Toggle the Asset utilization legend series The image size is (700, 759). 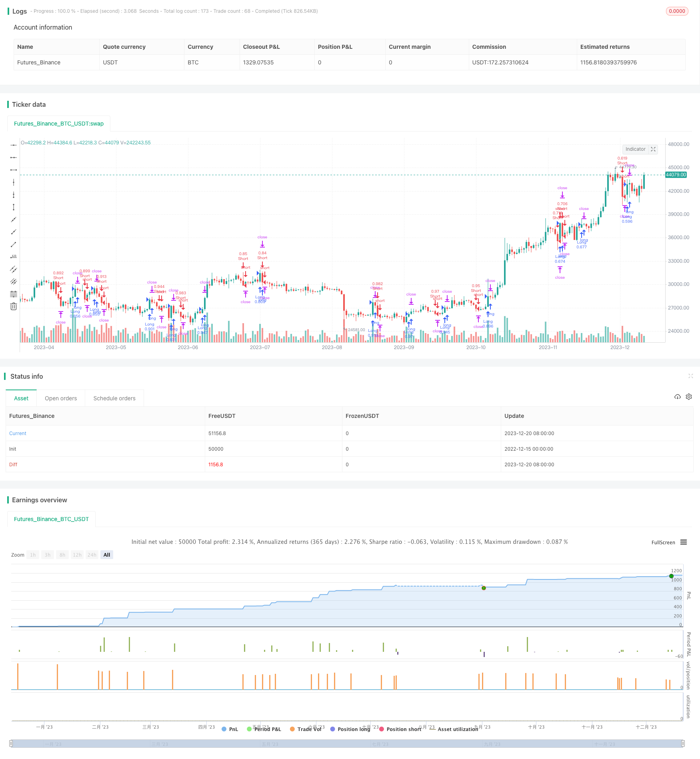point(454,729)
